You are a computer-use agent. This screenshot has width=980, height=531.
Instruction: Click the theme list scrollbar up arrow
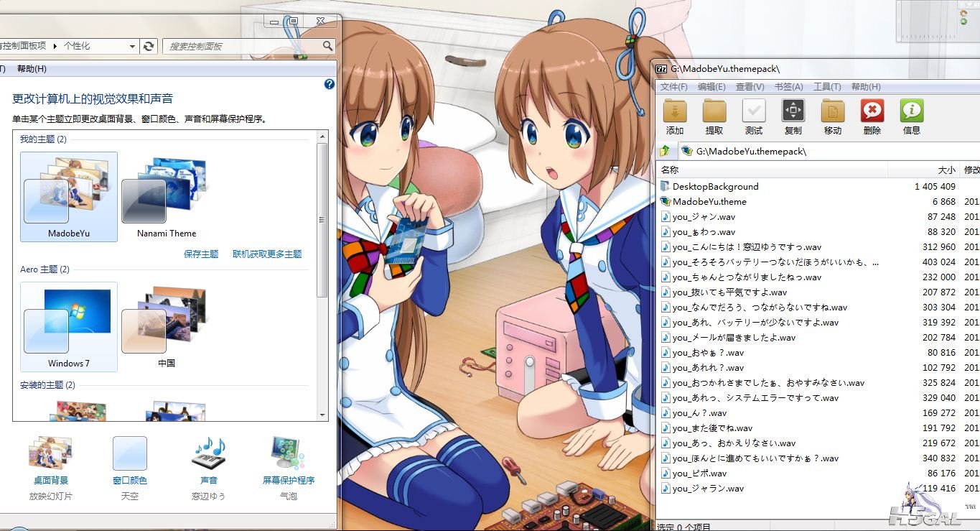click(322, 137)
